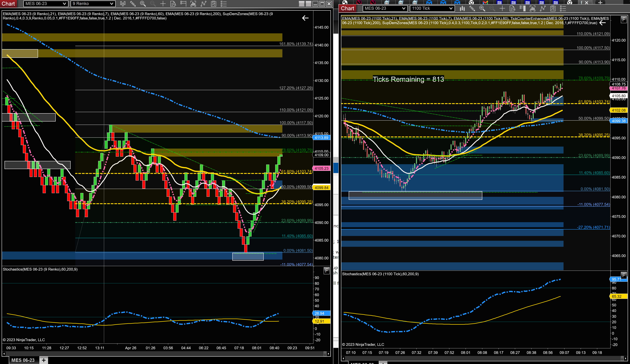Click the 1100 Tick scrollbar left arrow

343,358
